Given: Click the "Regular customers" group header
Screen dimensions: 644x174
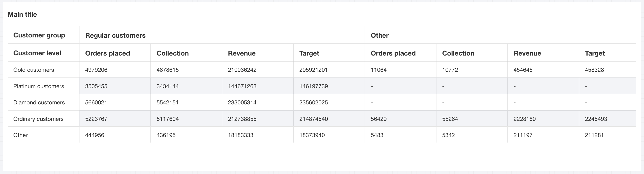Looking at the screenshot, I should coord(115,36).
